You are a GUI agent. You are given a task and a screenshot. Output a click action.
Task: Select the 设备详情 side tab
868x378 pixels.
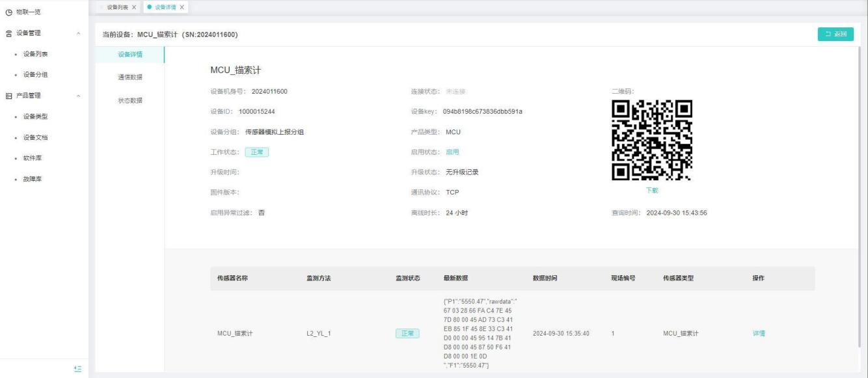coord(130,54)
